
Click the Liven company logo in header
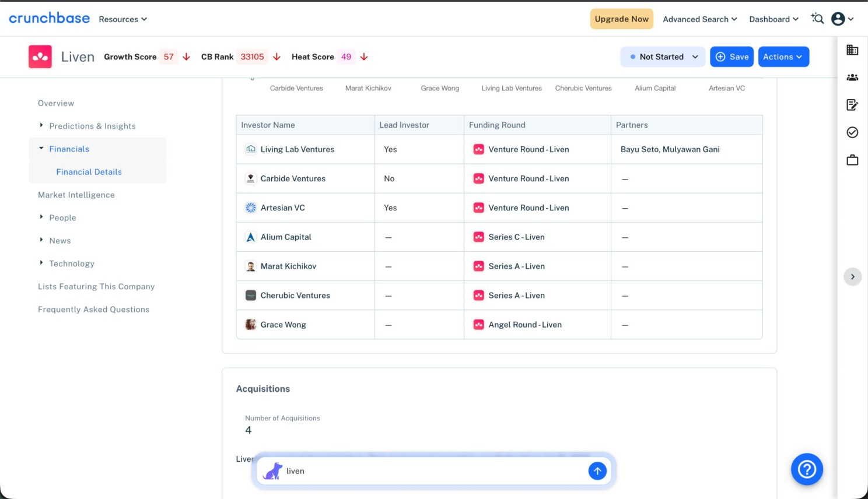[x=40, y=57]
